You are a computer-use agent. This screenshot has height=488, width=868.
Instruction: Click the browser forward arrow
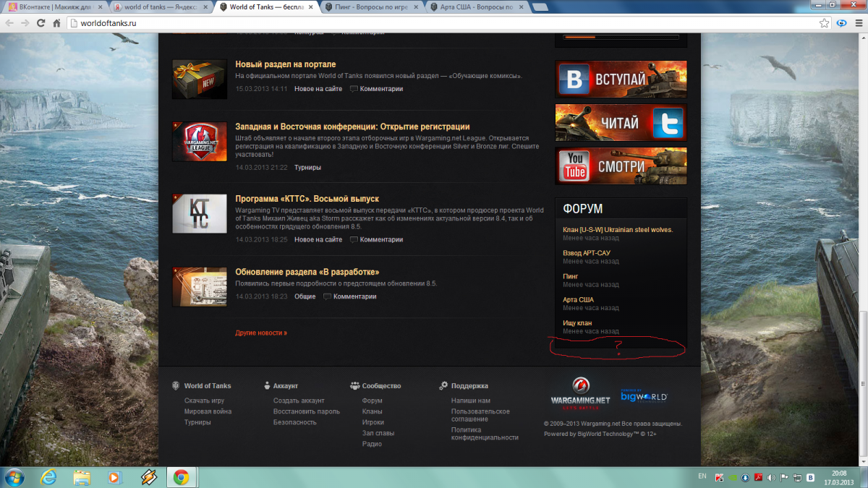(x=25, y=22)
